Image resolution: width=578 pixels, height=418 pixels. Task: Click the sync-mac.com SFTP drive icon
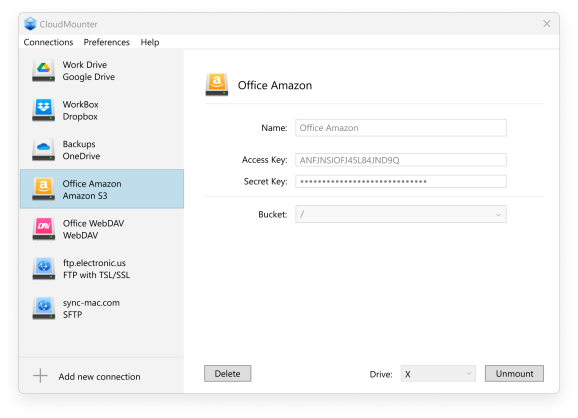(43, 308)
